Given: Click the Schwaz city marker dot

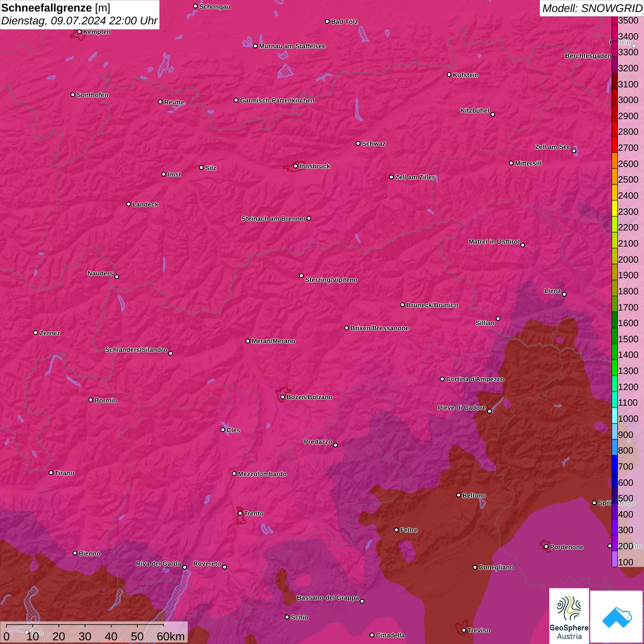Looking at the screenshot, I should pos(358,143).
